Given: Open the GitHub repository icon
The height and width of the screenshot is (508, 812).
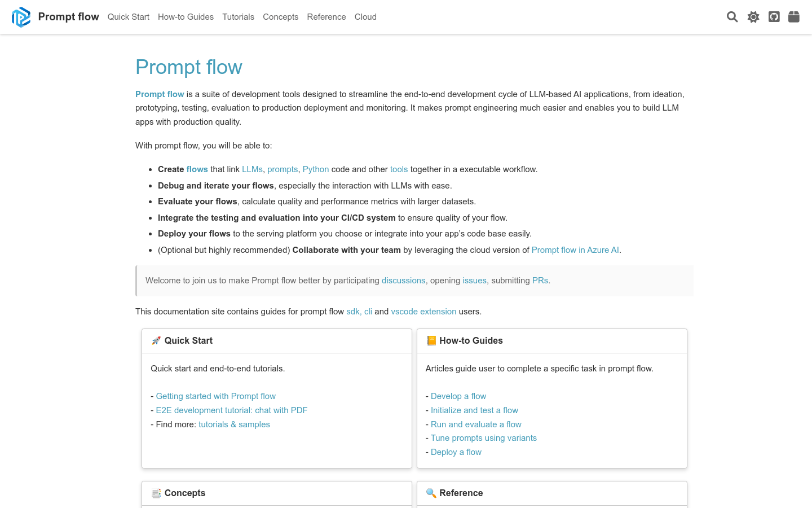Looking at the screenshot, I should click(x=774, y=17).
